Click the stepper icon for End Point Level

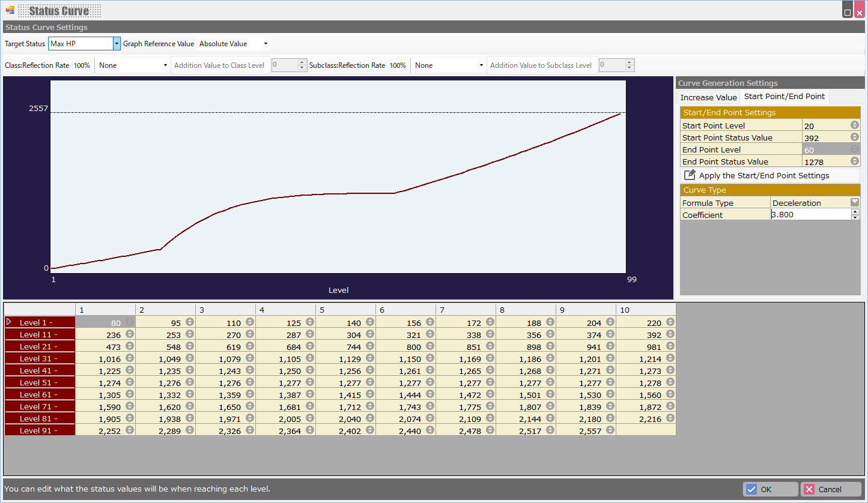855,149
